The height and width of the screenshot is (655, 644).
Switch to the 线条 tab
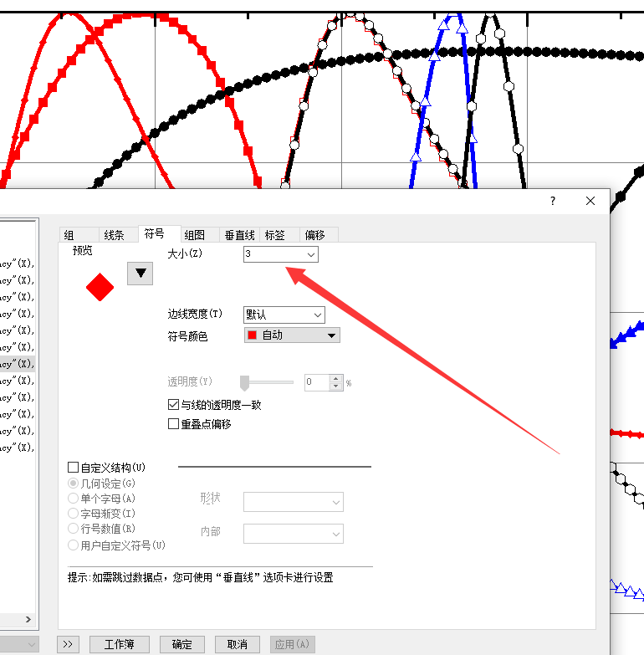[118, 235]
